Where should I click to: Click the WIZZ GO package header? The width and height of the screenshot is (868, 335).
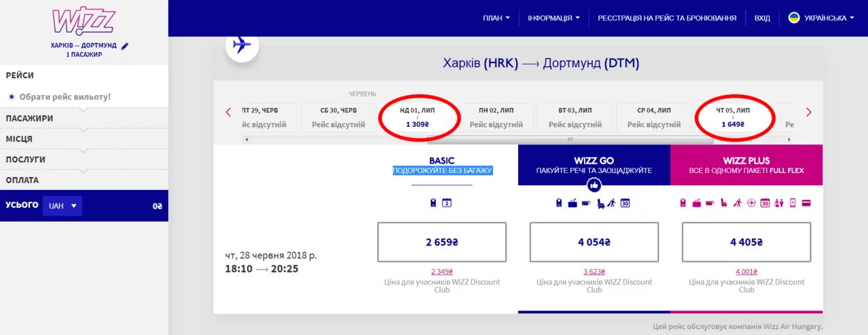coord(594,165)
